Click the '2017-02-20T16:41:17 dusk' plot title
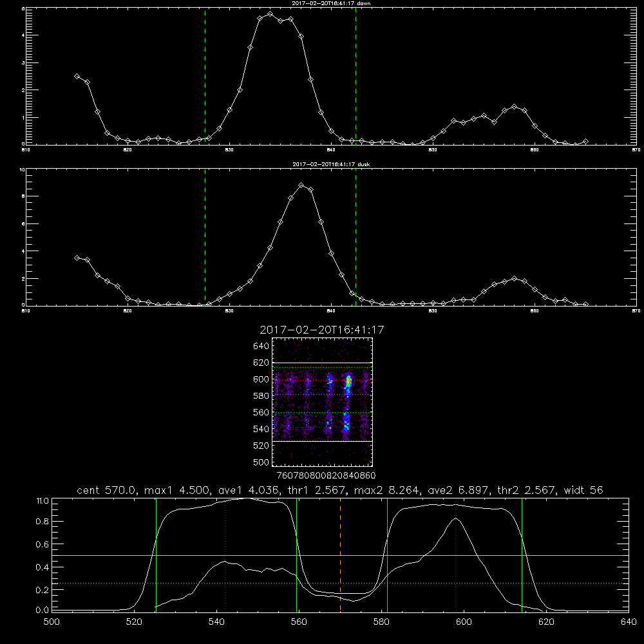This screenshot has height=644, width=644. pyautogui.click(x=331, y=164)
